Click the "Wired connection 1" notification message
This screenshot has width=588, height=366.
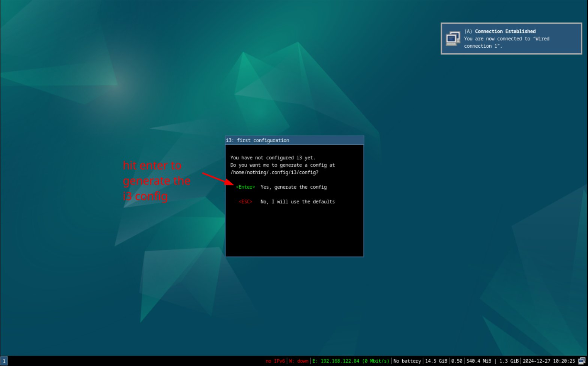pos(507,42)
